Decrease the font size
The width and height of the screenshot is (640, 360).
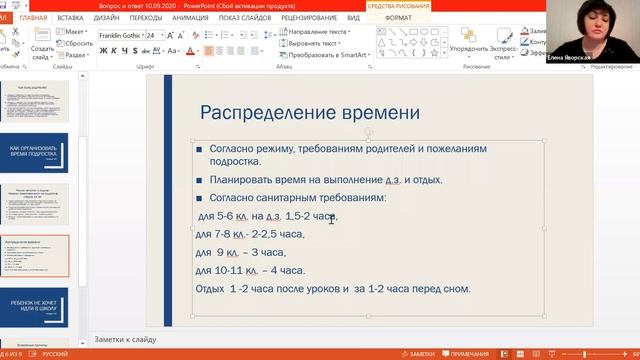coord(181,36)
